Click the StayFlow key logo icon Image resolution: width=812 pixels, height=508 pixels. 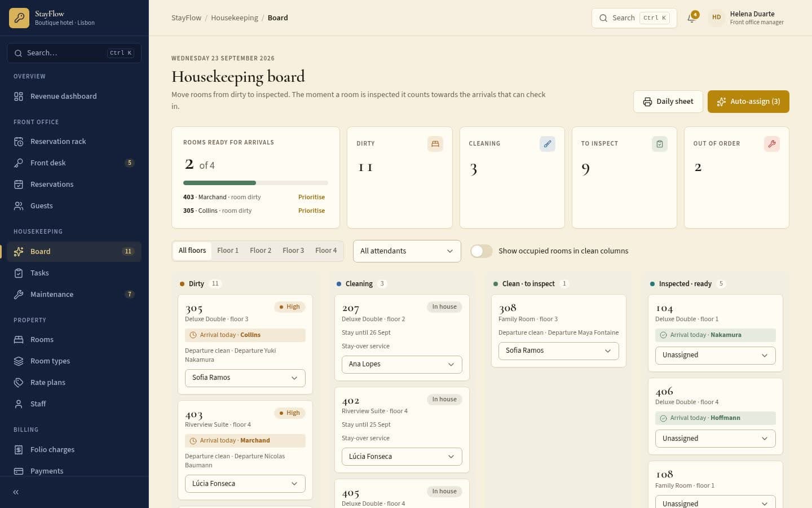click(19, 18)
